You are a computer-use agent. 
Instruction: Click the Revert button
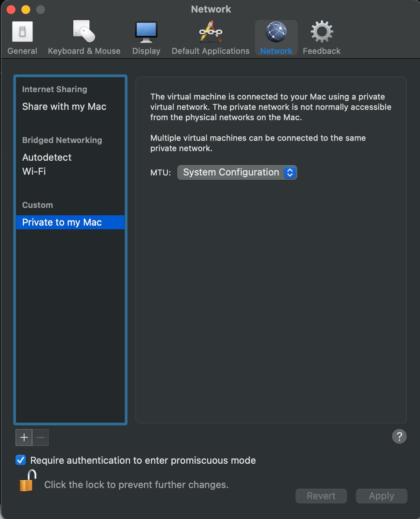point(321,496)
